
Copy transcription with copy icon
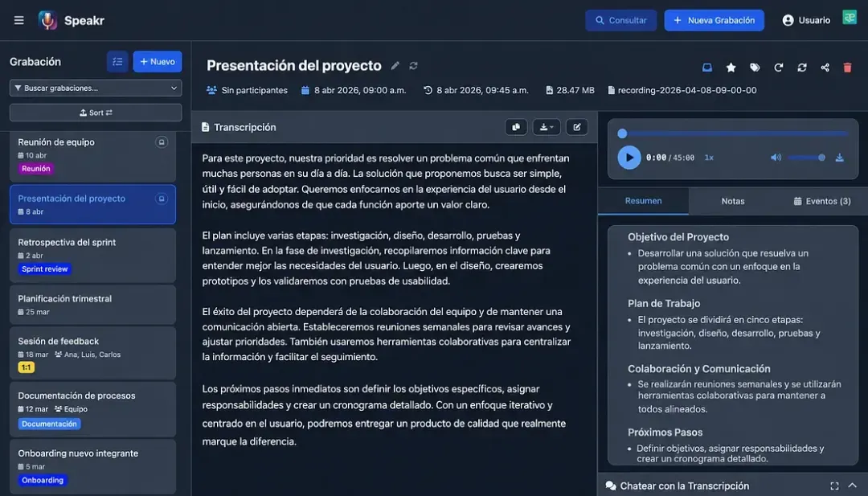pyautogui.click(x=516, y=127)
